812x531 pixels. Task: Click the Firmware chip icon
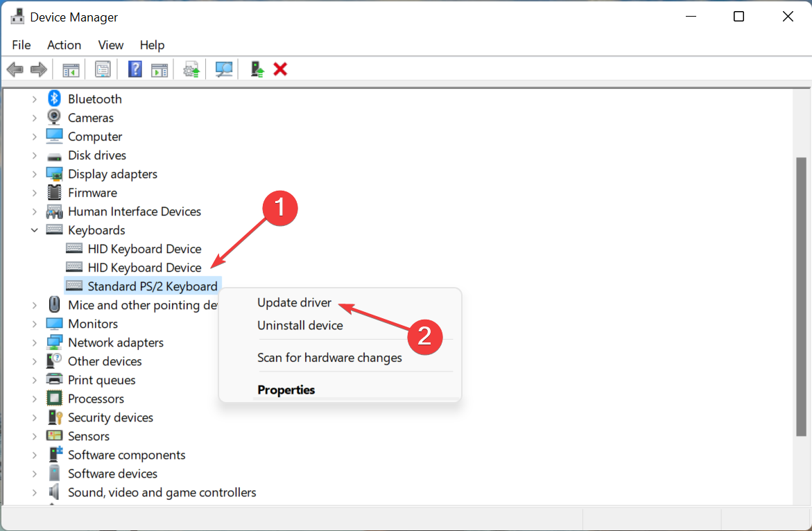pos(54,193)
